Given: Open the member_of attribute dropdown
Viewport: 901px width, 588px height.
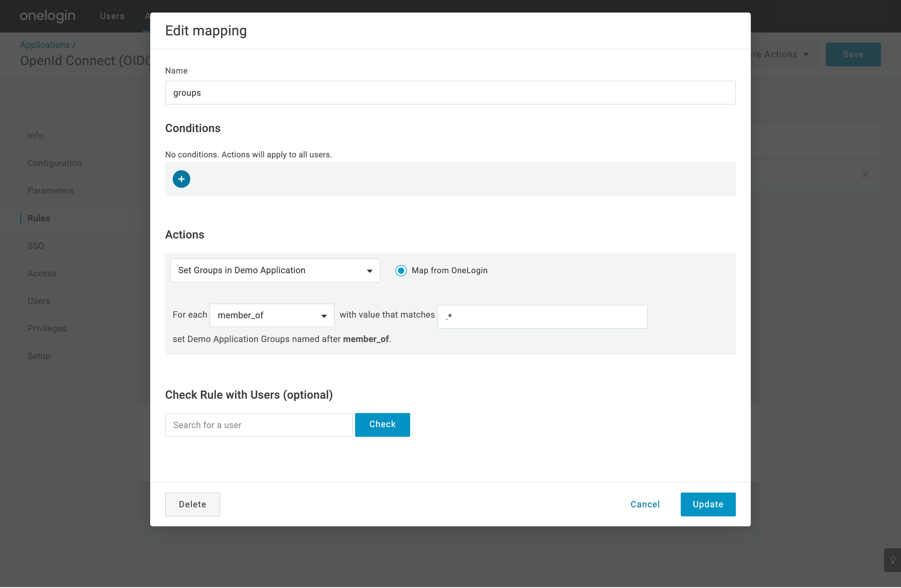Looking at the screenshot, I should point(272,315).
